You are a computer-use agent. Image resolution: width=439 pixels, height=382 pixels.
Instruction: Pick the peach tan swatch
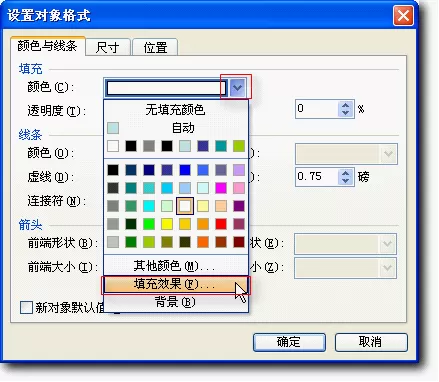221,206
